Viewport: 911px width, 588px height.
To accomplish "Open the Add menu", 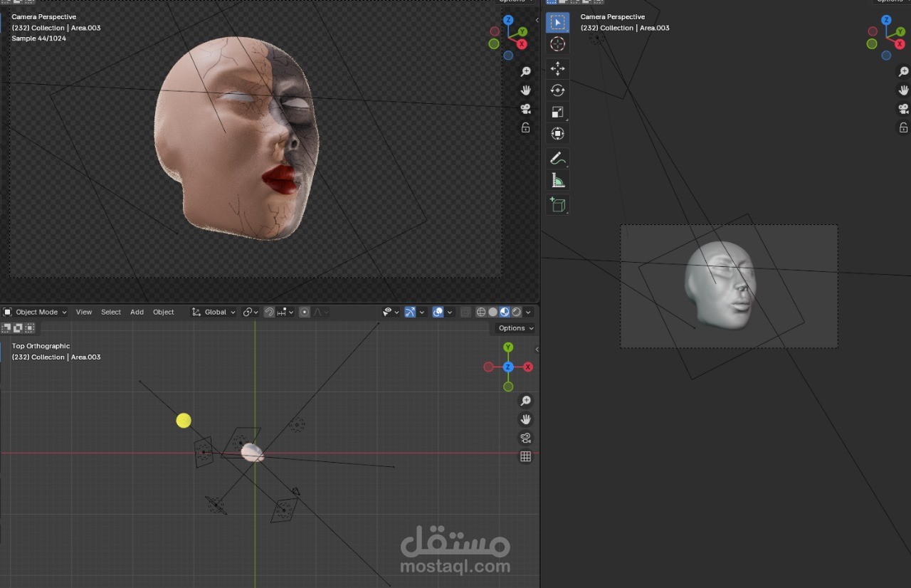I will point(137,312).
